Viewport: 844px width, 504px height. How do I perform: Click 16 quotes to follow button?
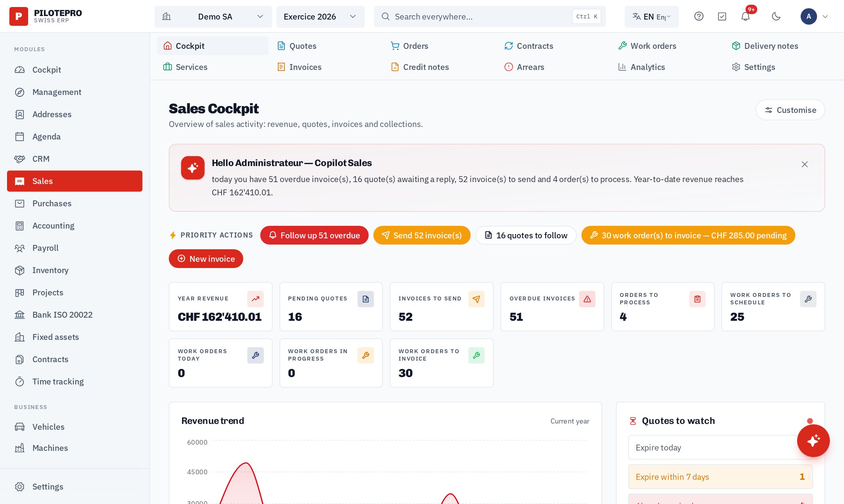[526, 235]
